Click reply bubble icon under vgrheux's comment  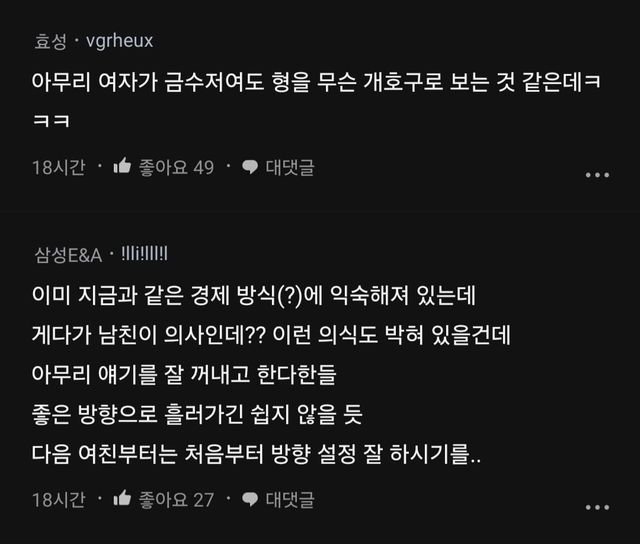(x=250, y=167)
